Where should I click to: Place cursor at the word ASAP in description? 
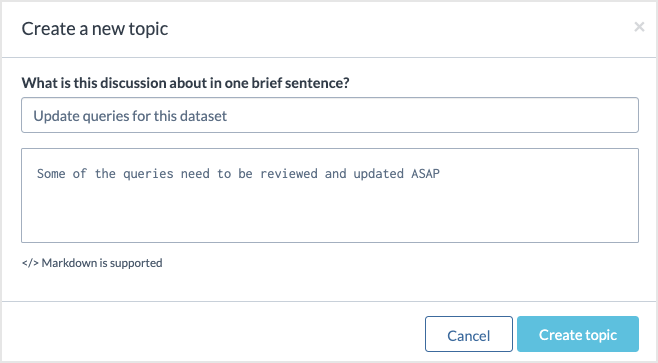(425, 173)
